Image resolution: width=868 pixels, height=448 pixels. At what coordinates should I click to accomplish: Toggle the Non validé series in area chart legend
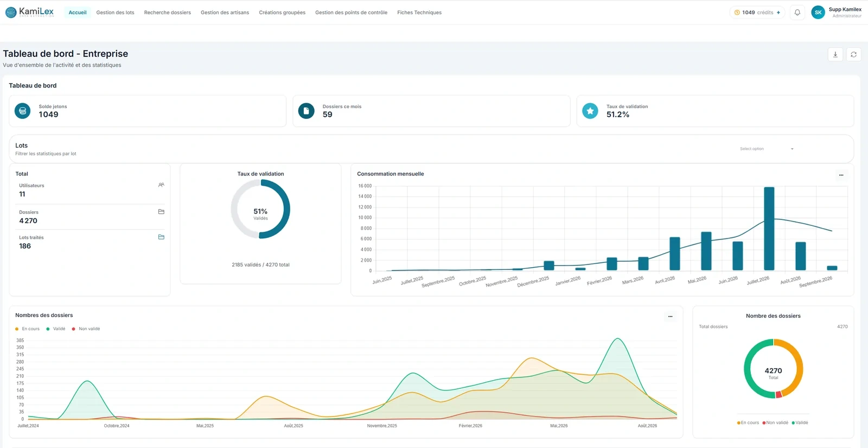point(86,329)
